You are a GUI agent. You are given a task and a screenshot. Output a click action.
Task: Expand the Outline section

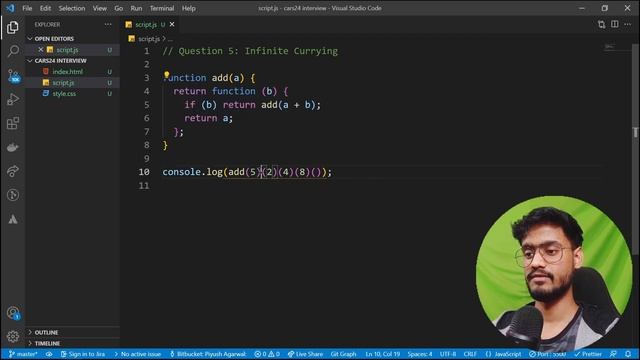pyautogui.click(x=73, y=332)
